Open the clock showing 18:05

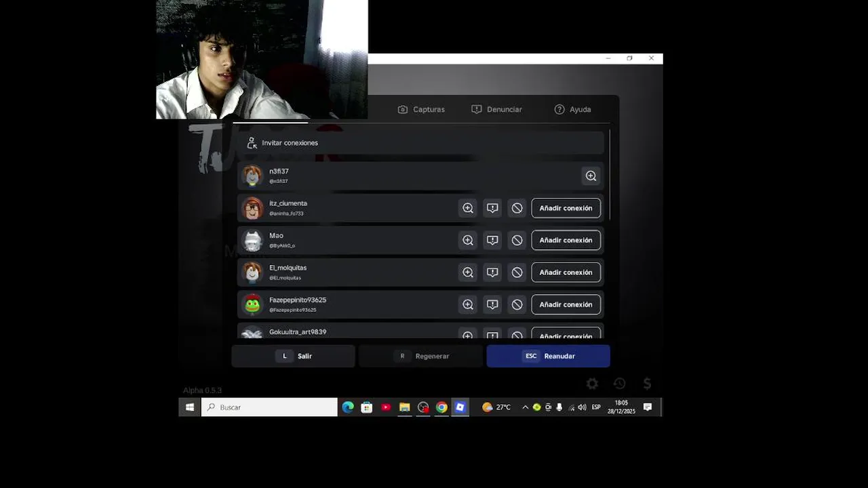point(621,407)
